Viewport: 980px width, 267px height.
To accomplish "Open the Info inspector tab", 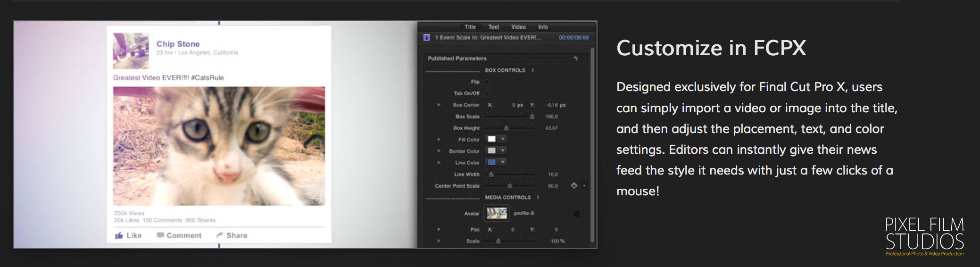I will (543, 27).
